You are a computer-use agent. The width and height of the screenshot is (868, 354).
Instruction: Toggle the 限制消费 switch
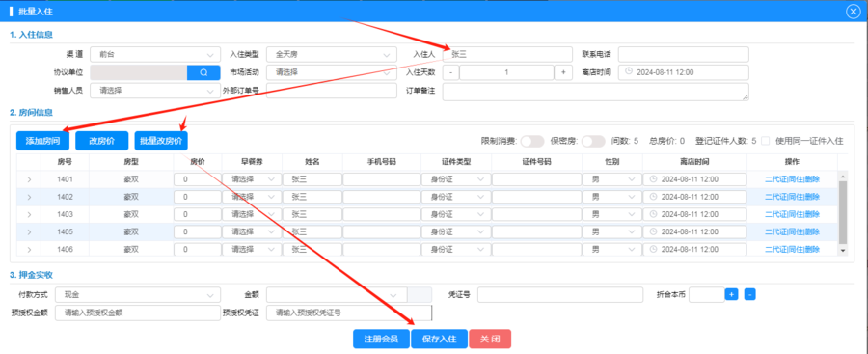[532, 141]
